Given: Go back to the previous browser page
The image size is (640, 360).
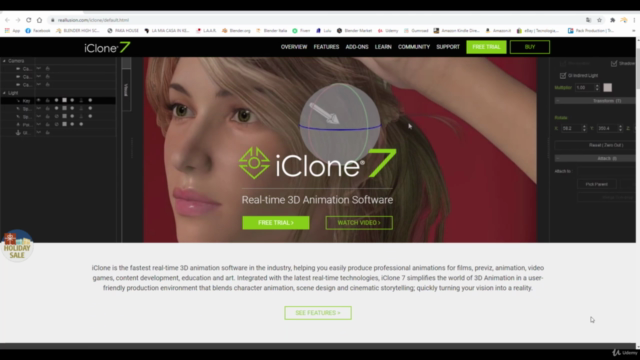Looking at the screenshot, I should click(x=7, y=20).
